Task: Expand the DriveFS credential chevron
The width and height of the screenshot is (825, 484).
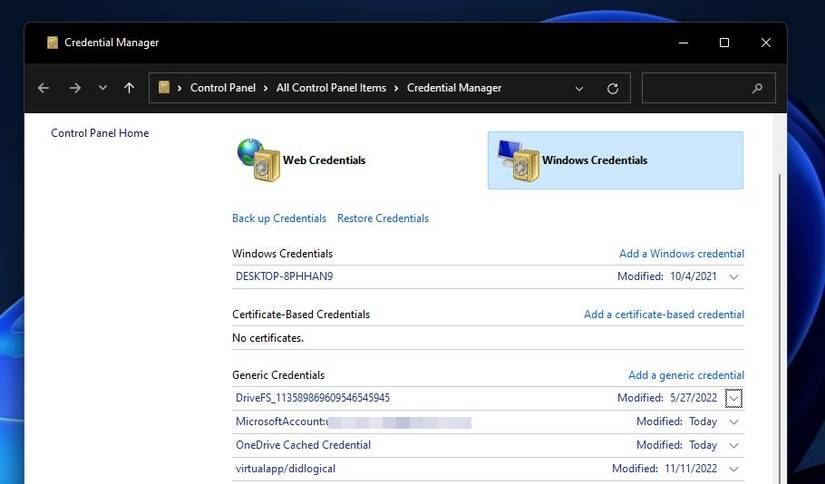Action: click(x=733, y=398)
